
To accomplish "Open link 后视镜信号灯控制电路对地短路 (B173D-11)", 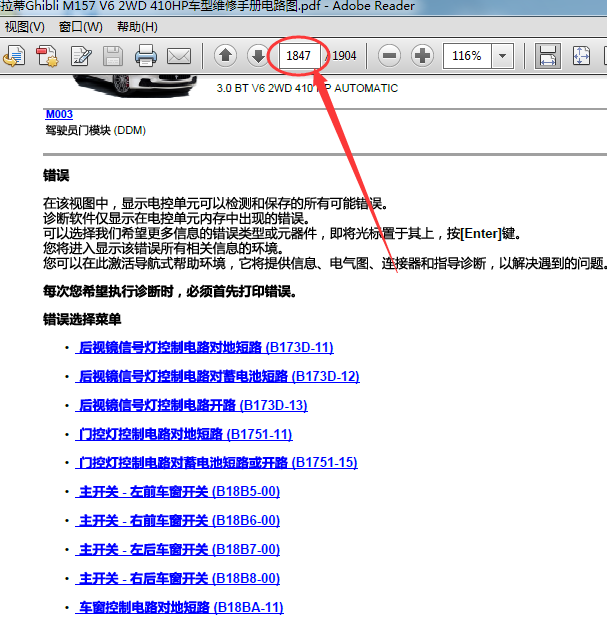I will tap(205, 347).
